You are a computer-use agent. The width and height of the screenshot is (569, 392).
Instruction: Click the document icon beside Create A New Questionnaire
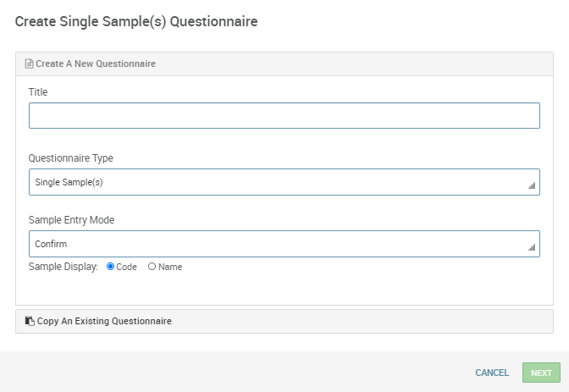(29, 63)
